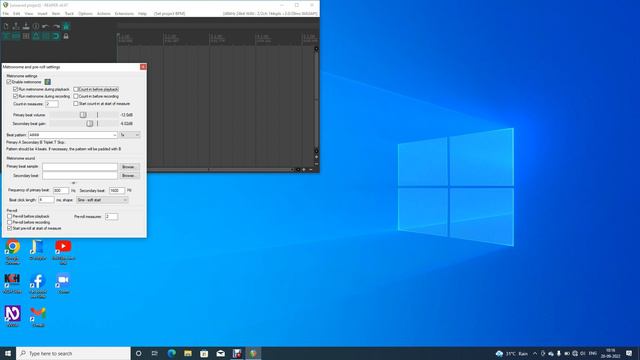Image resolution: width=640 pixels, height=360 pixels.
Task: Open Google Chrome desktop shortcut
Action: click(13, 252)
